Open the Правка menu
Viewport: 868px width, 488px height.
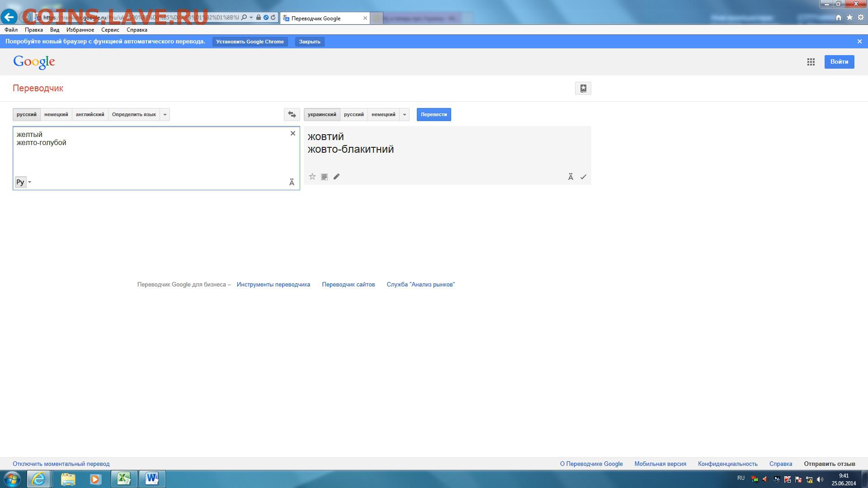tap(34, 30)
